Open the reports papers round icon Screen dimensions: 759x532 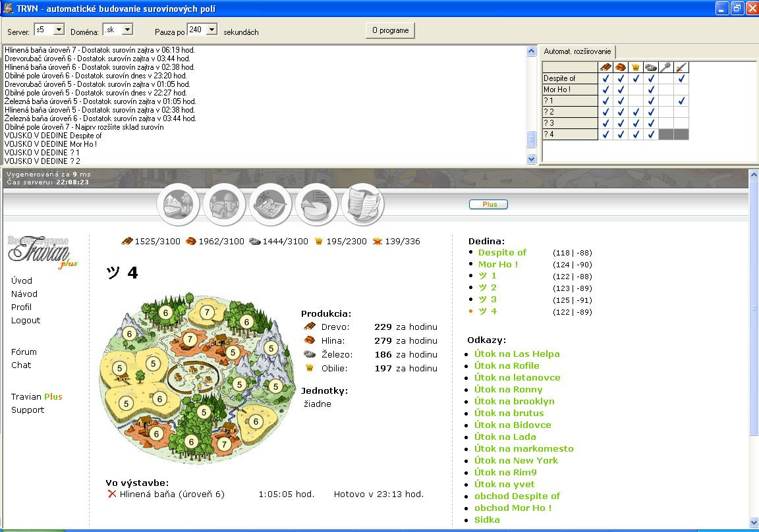coord(363,205)
